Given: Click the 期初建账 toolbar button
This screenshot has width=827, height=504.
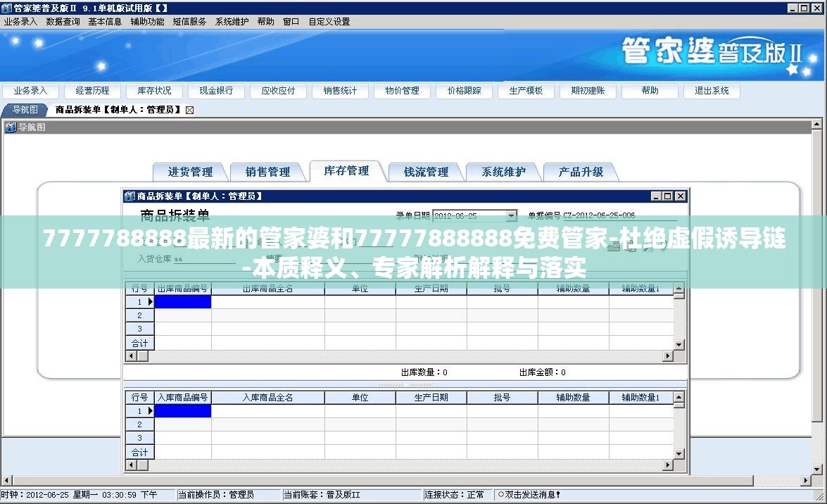Looking at the screenshot, I should (588, 91).
